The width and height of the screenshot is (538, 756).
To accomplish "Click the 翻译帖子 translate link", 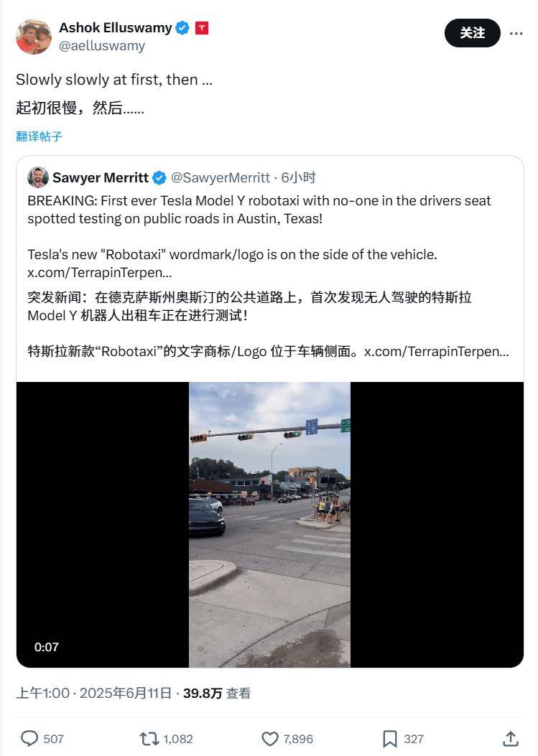I will (39, 136).
